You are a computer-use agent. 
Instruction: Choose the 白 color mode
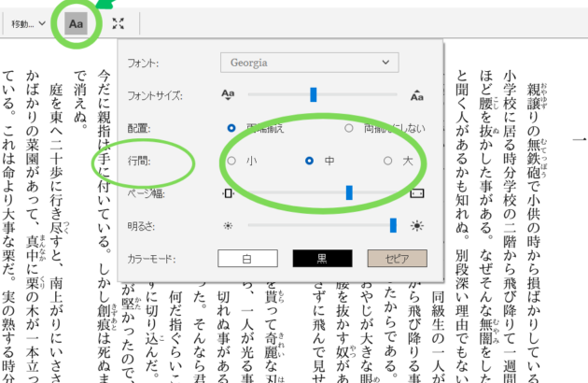(x=247, y=259)
